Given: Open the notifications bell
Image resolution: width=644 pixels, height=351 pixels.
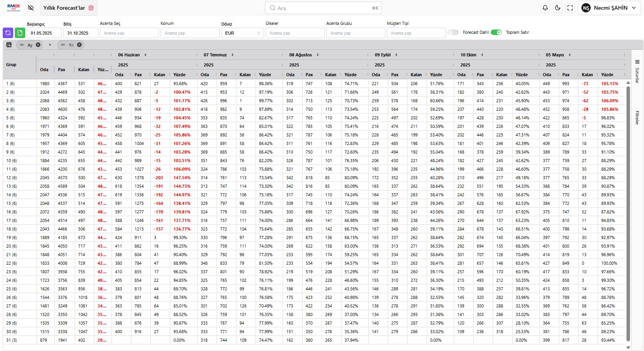Looking at the screenshot, I should [x=545, y=8].
